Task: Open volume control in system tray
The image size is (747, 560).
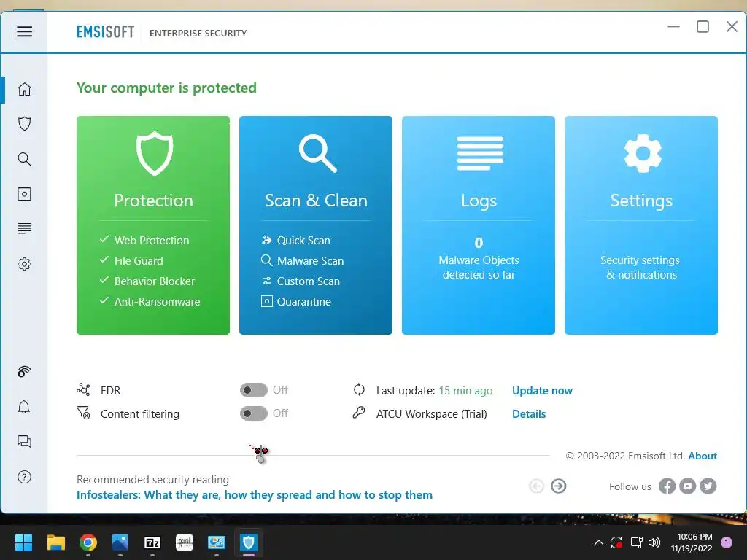Action: click(654, 542)
